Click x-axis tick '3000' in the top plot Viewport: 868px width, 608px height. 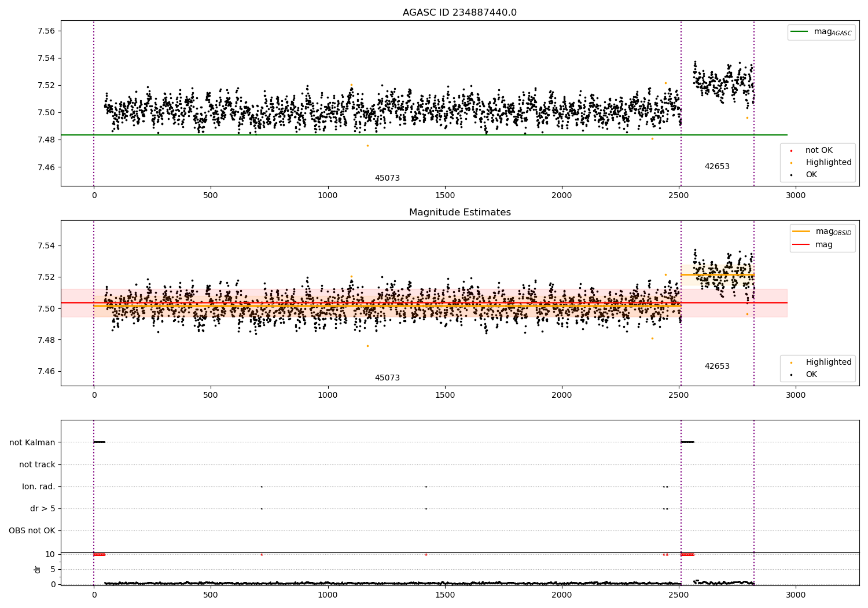(x=796, y=196)
